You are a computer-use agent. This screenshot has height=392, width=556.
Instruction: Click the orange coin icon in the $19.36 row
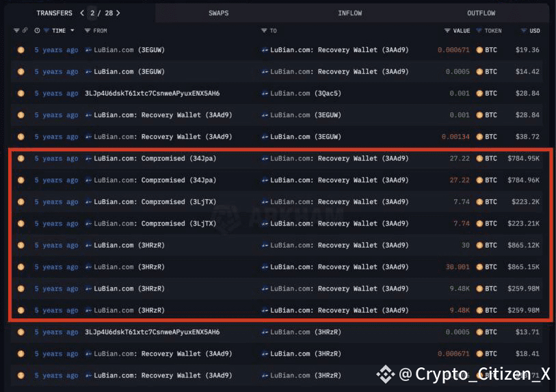click(x=21, y=50)
